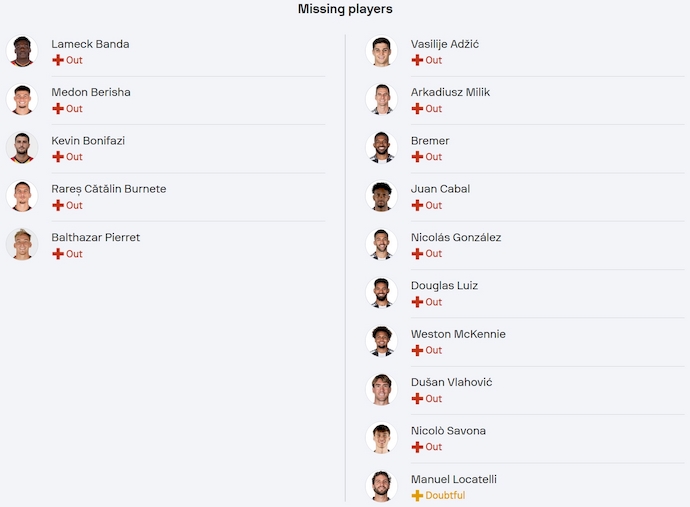Click red cross icon under Lameck Banda

pyautogui.click(x=58, y=60)
